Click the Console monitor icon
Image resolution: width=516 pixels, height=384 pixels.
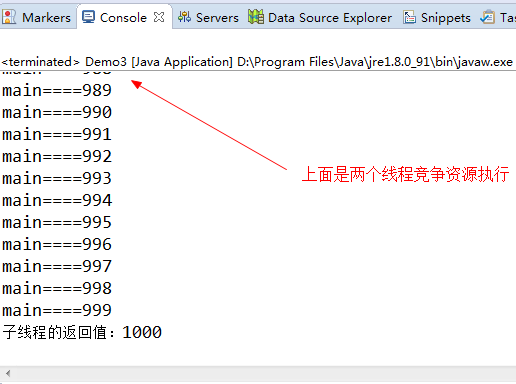(x=88, y=17)
